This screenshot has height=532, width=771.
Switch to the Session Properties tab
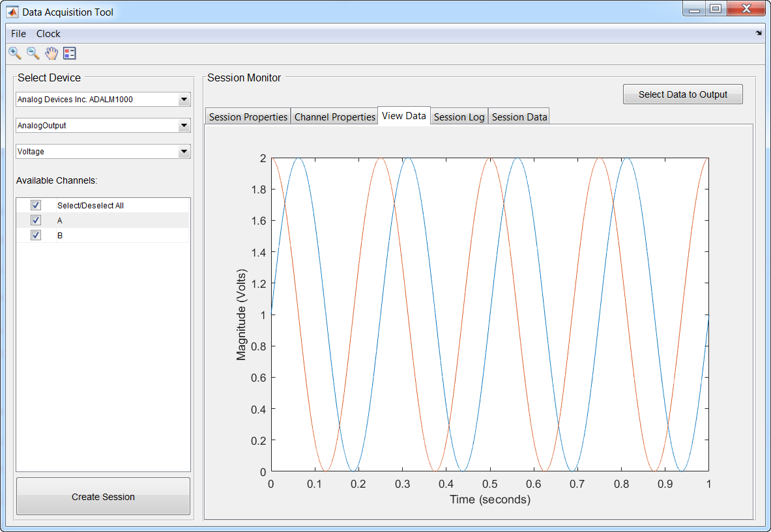[x=248, y=117]
